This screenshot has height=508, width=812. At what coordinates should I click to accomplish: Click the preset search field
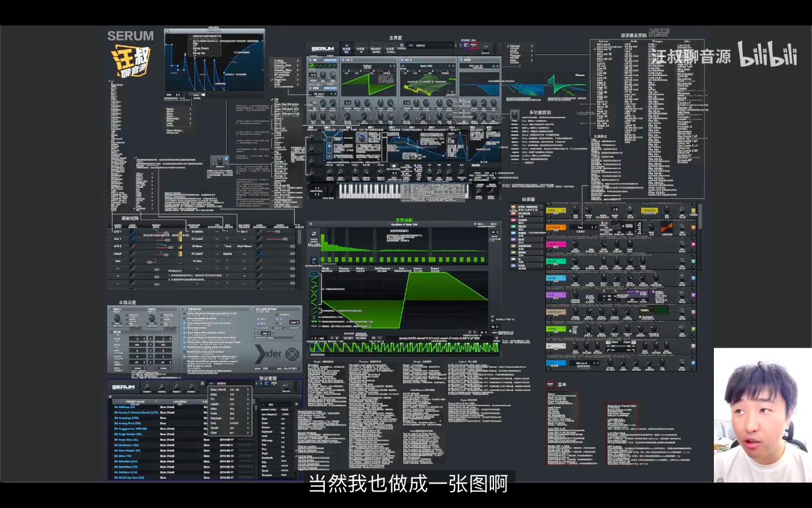point(276,405)
